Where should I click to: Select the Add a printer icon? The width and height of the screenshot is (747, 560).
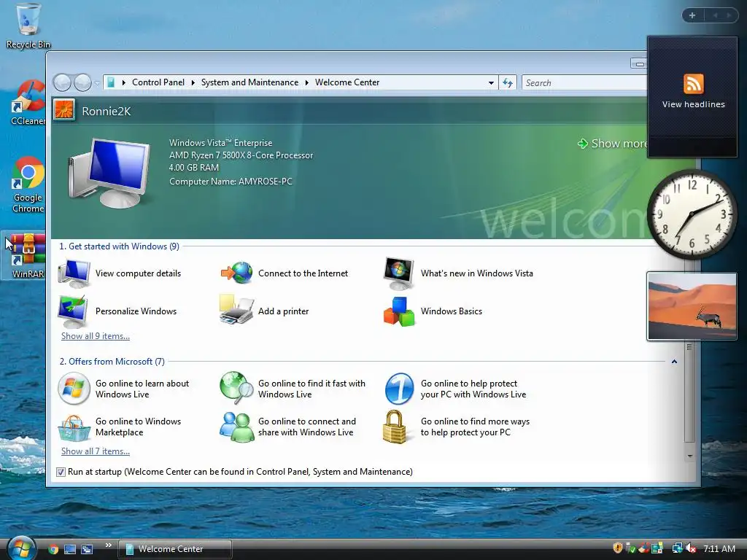236,310
